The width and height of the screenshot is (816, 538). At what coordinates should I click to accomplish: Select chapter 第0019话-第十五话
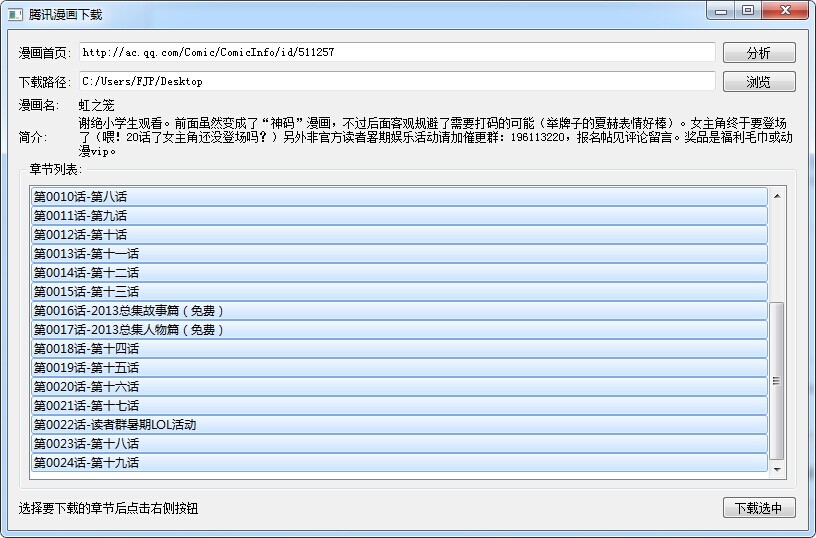(399, 367)
